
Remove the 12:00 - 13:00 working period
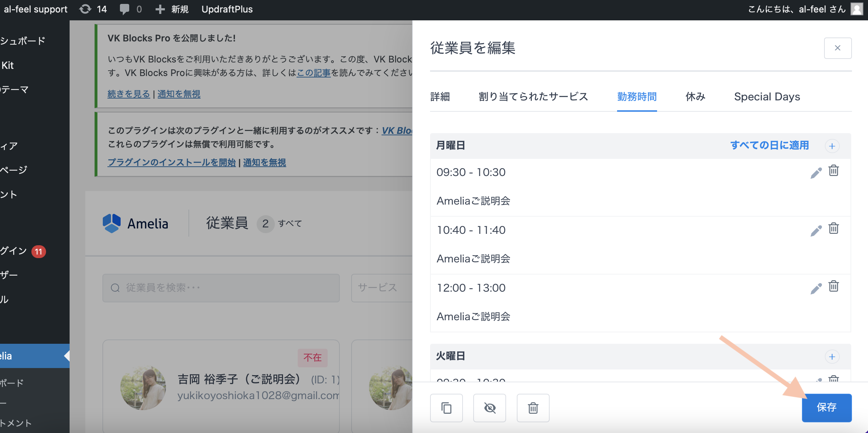pos(834,286)
